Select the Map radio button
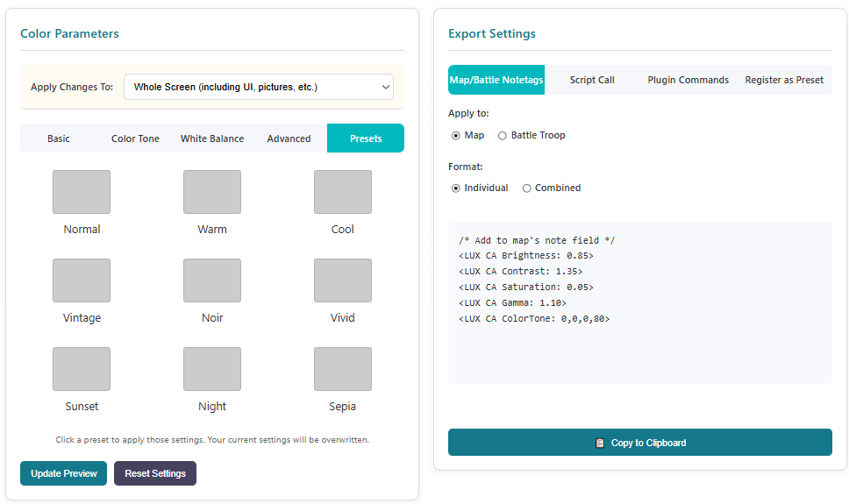Screen dimensions: 849x504 point(456,135)
